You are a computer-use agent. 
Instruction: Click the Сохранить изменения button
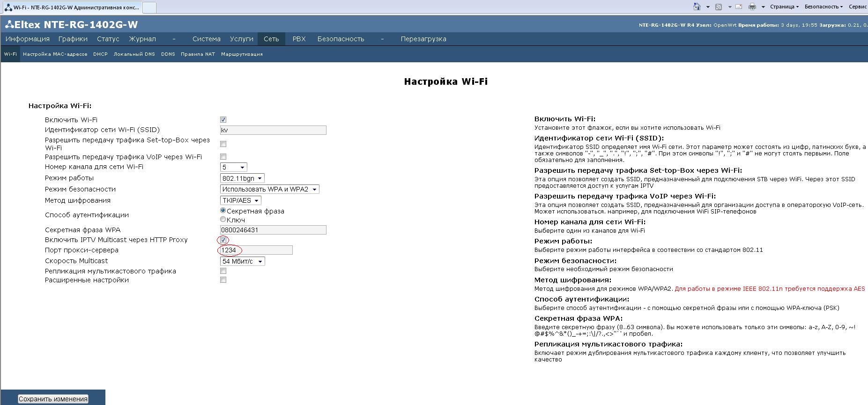click(x=53, y=399)
